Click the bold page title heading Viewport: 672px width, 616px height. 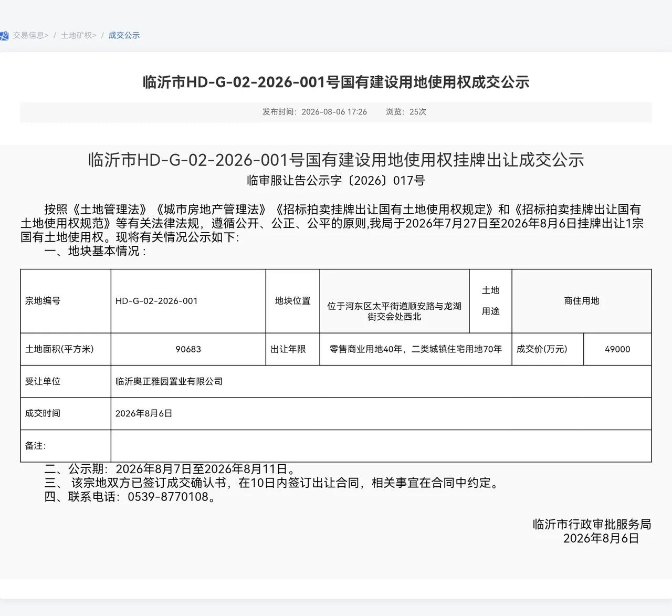pos(336,82)
